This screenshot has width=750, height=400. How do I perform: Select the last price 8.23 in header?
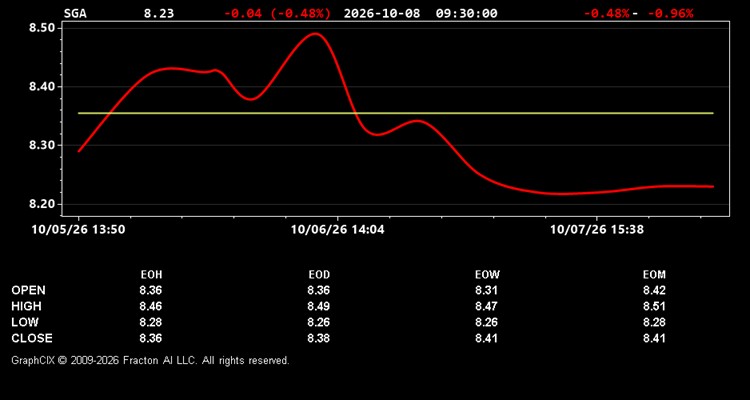coord(159,13)
